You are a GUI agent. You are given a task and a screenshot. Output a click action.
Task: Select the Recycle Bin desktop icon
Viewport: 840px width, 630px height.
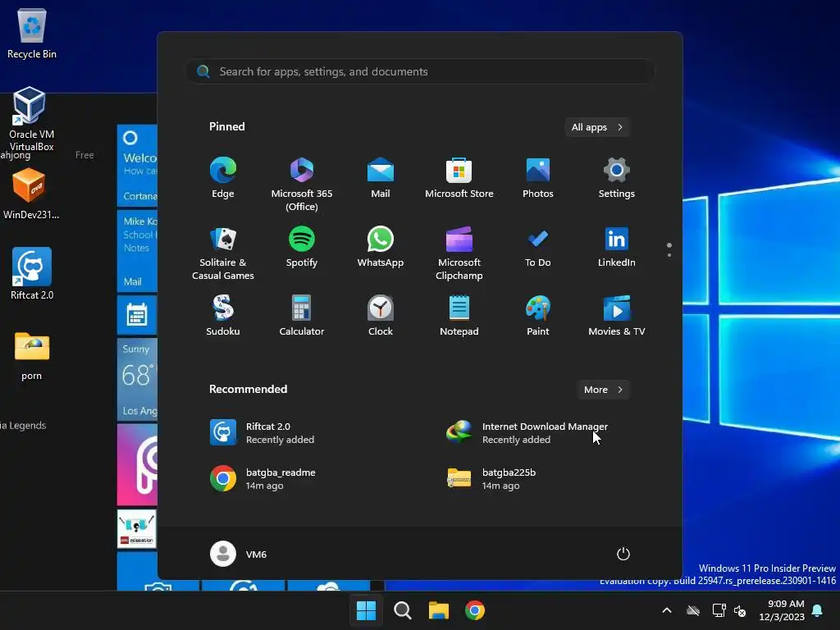(x=32, y=33)
